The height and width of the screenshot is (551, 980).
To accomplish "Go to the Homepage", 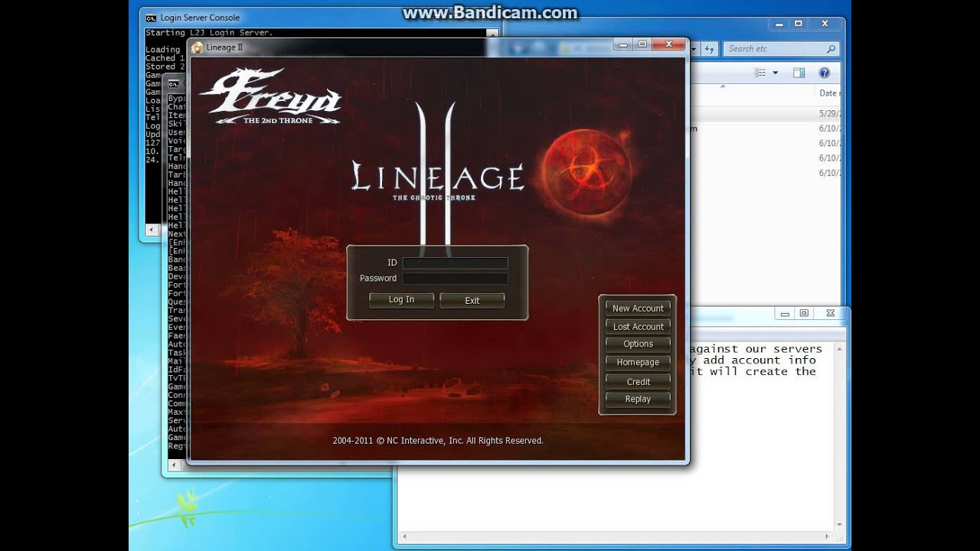I will coord(638,363).
